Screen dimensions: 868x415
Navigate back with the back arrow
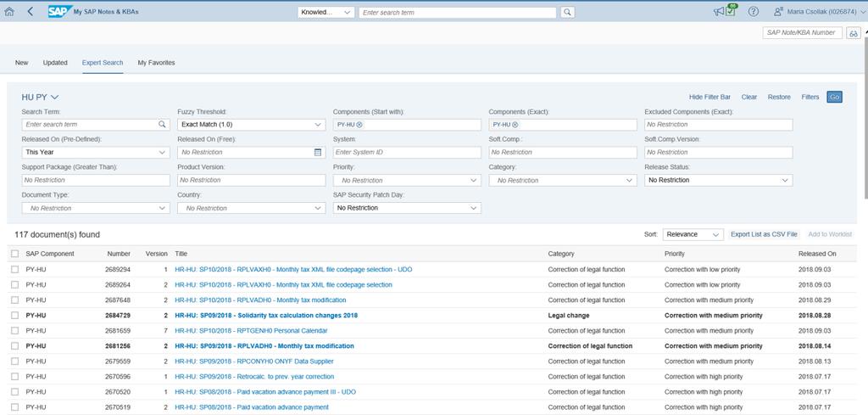pyautogui.click(x=30, y=12)
